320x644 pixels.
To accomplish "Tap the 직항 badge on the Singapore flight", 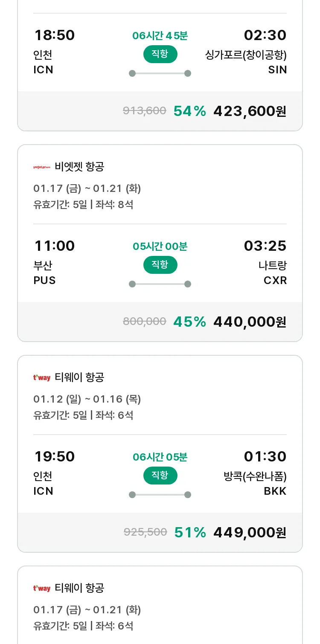I will click(160, 54).
